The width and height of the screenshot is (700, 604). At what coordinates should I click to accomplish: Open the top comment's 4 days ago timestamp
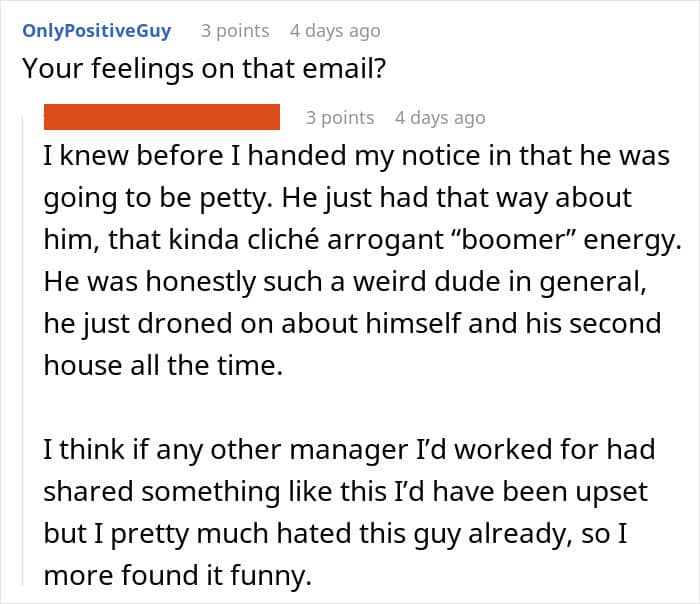click(x=335, y=31)
